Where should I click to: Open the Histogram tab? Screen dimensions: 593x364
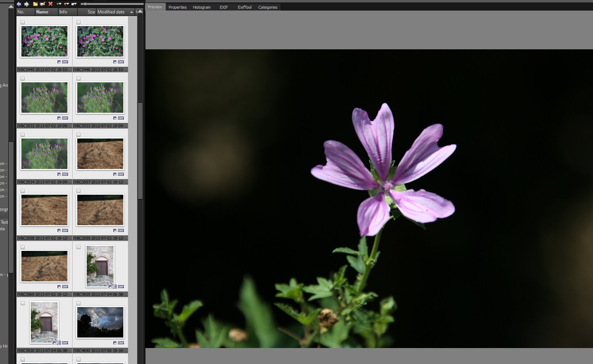(202, 7)
